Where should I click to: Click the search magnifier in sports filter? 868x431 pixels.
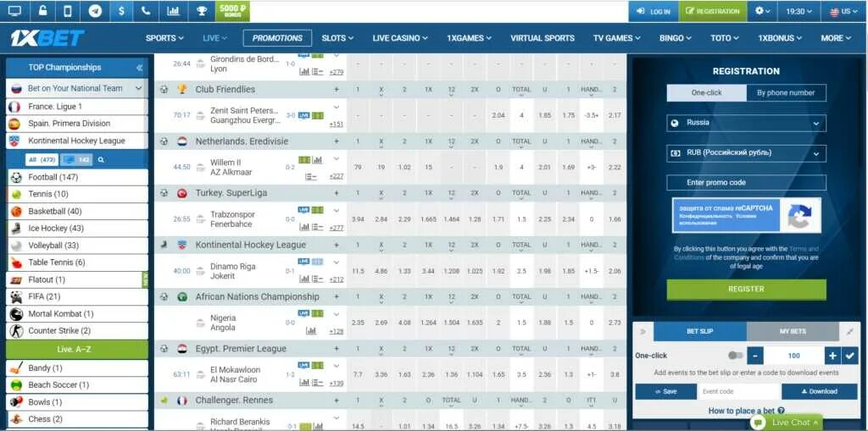101,160
